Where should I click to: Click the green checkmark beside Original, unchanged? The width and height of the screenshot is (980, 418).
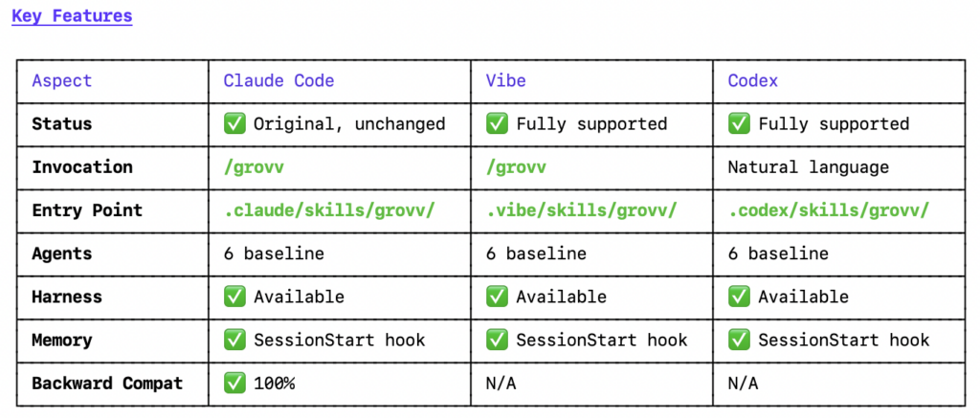(x=234, y=123)
